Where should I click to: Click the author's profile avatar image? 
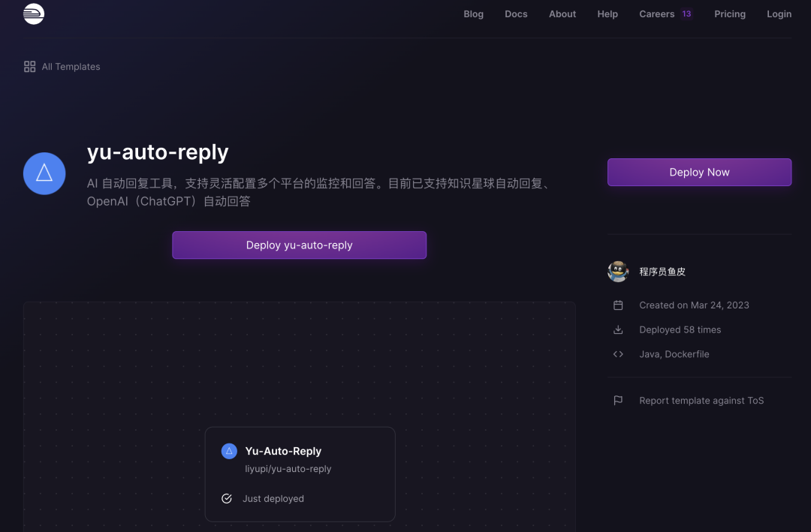pyautogui.click(x=618, y=272)
